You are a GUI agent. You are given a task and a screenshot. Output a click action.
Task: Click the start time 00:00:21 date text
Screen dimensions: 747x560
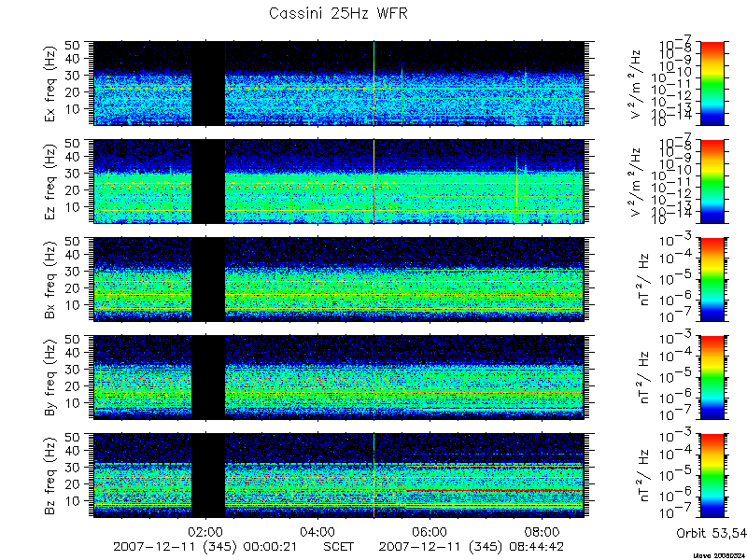(204, 547)
